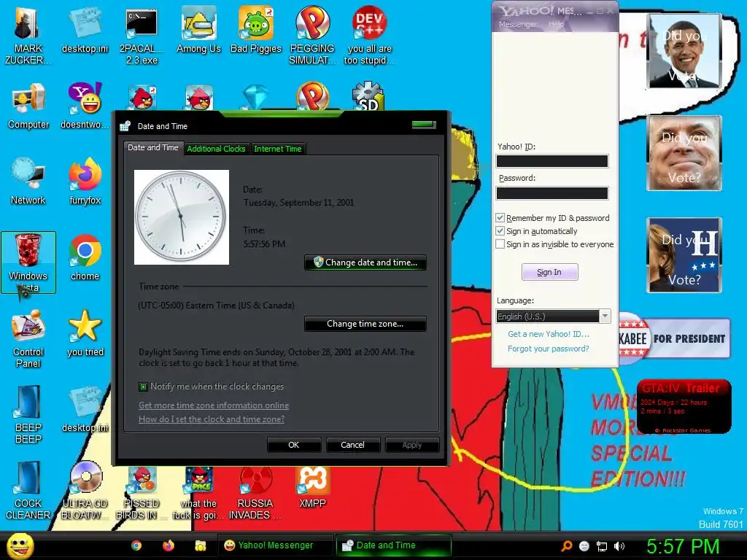Open 'Get more time zone information online'
The height and width of the screenshot is (560, 747).
click(214, 405)
